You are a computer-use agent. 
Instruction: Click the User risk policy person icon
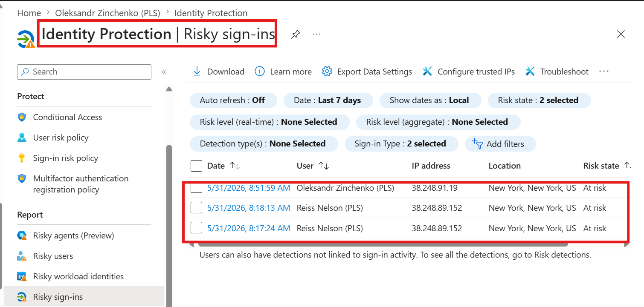point(22,138)
